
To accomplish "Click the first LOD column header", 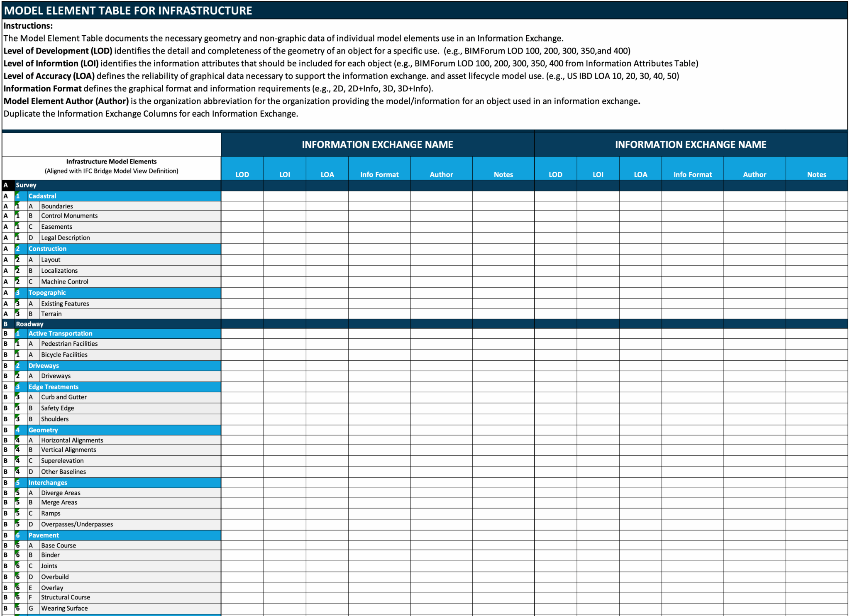I will 242,174.
